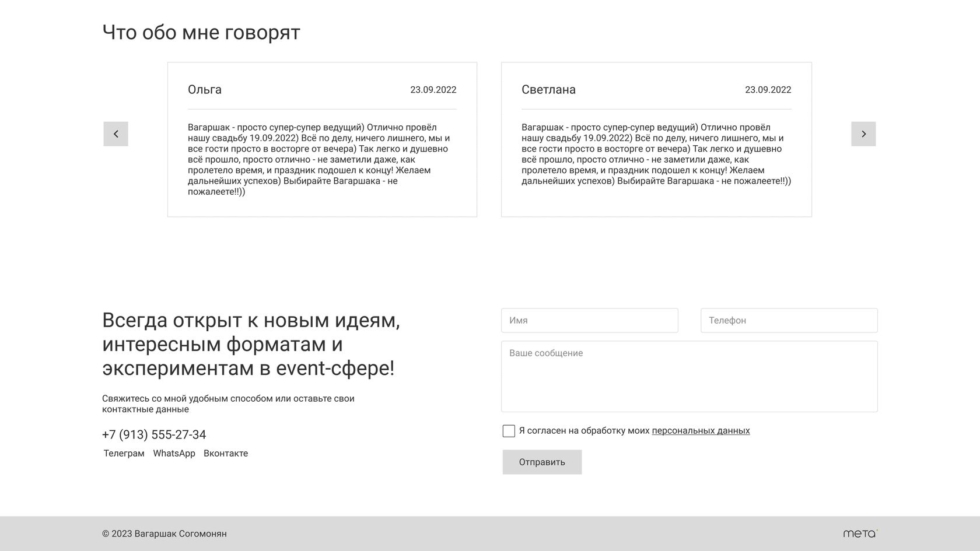
Task: Focus the Имя input field
Action: point(590,320)
